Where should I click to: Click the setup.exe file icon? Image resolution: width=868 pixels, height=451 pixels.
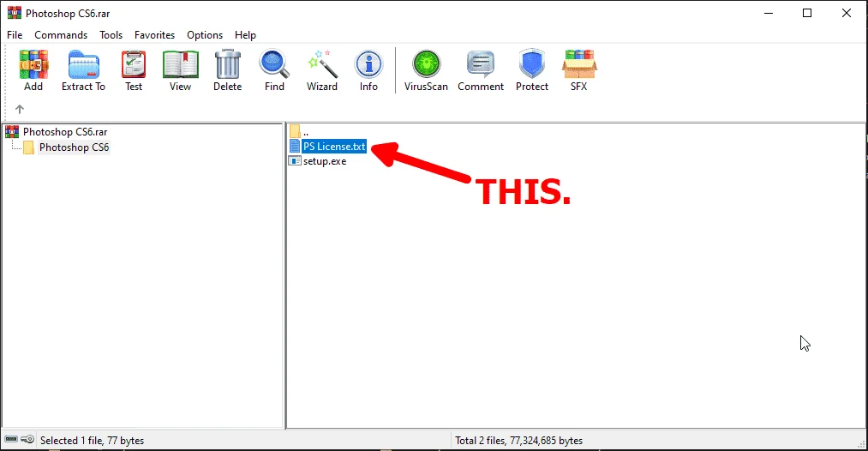point(295,161)
